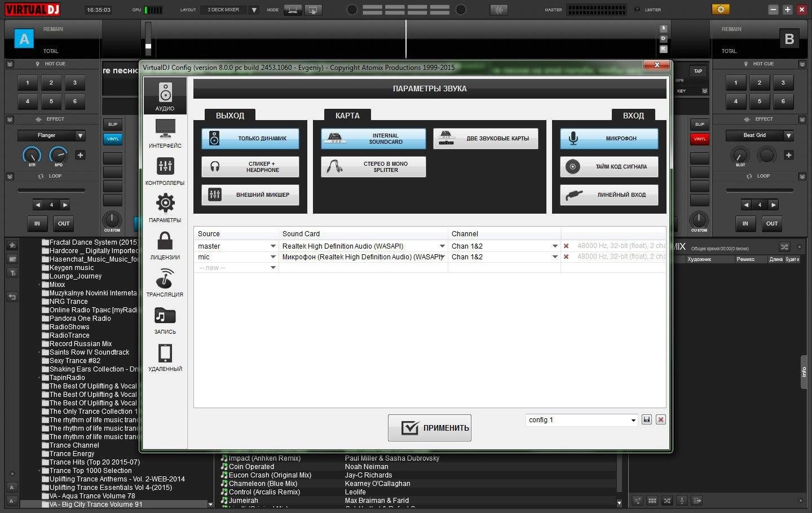Increase loop length on deck B
This screenshot has height=513, width=812.
(x=774, y=205)
